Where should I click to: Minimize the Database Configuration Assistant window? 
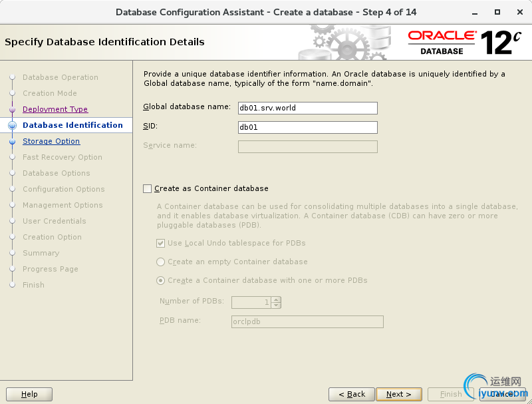tap(475, 13)
